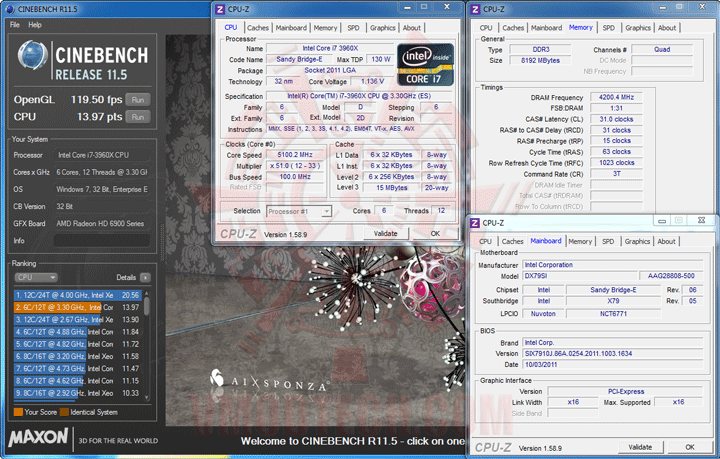Viewport: 720px width, 459px height.
Task: Select ranking row 4 6C/12T @ 4.88 GHz
Action: (78, 332)
